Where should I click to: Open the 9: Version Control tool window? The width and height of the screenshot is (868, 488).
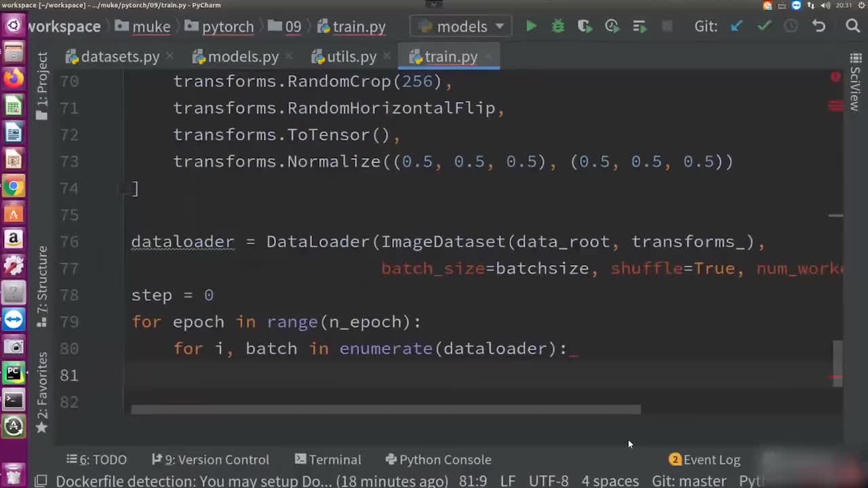point(210,460)
